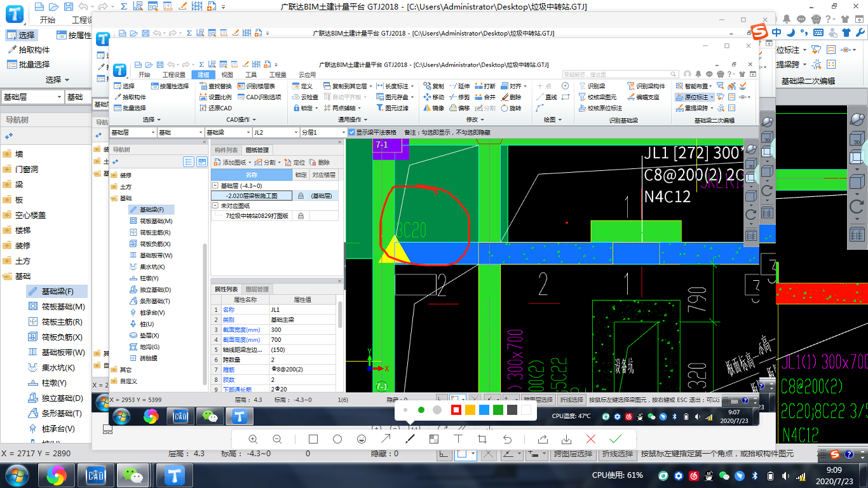The image size is (868, 488).
Task: Toggle lock for 7垃圾中转站0829打图版 row
Action: pyautogui.click(x=301, y=215)
